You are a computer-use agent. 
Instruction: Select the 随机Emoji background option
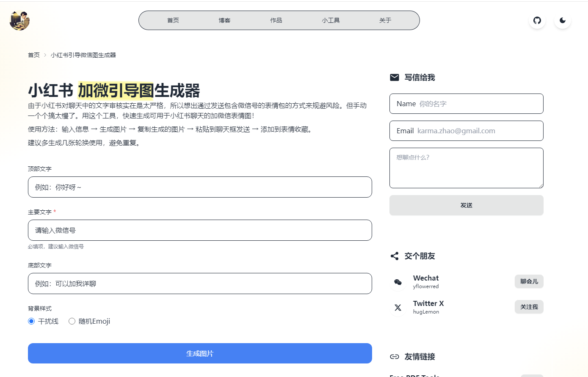point(72,321)
